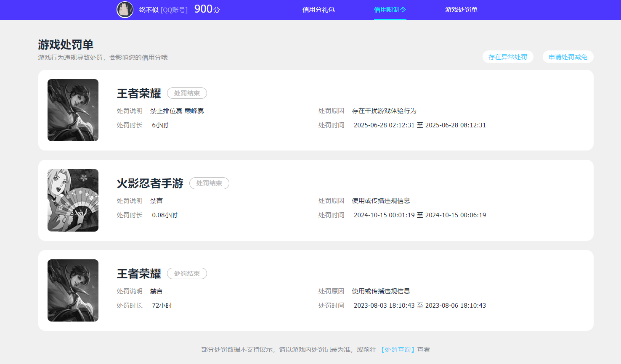
Task: Select the 游戏处罚单 tab in top navigation
Action: [461, 10]
